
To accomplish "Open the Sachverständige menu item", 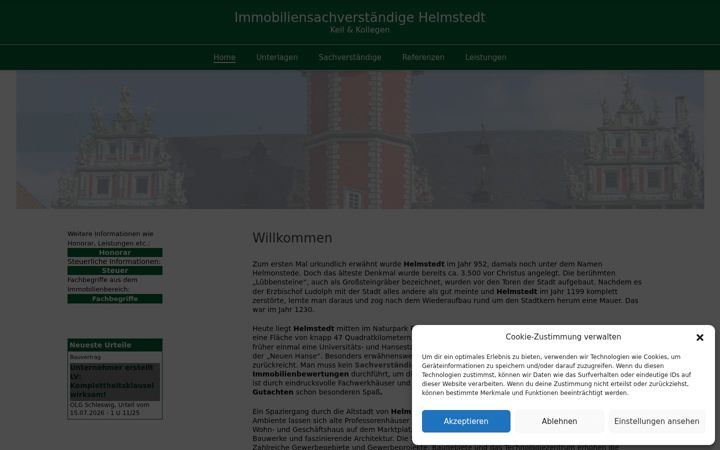I will click(x=350, y=57).
